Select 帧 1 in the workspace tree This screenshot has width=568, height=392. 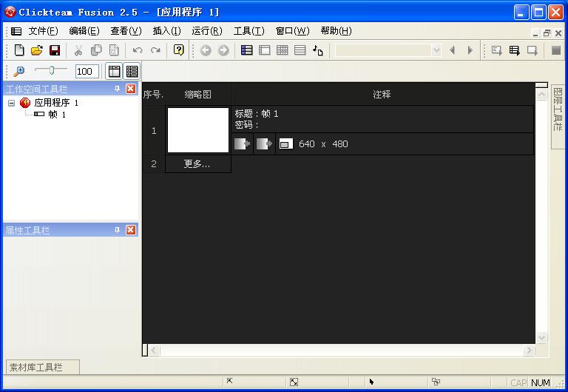[x=57, y=115]
